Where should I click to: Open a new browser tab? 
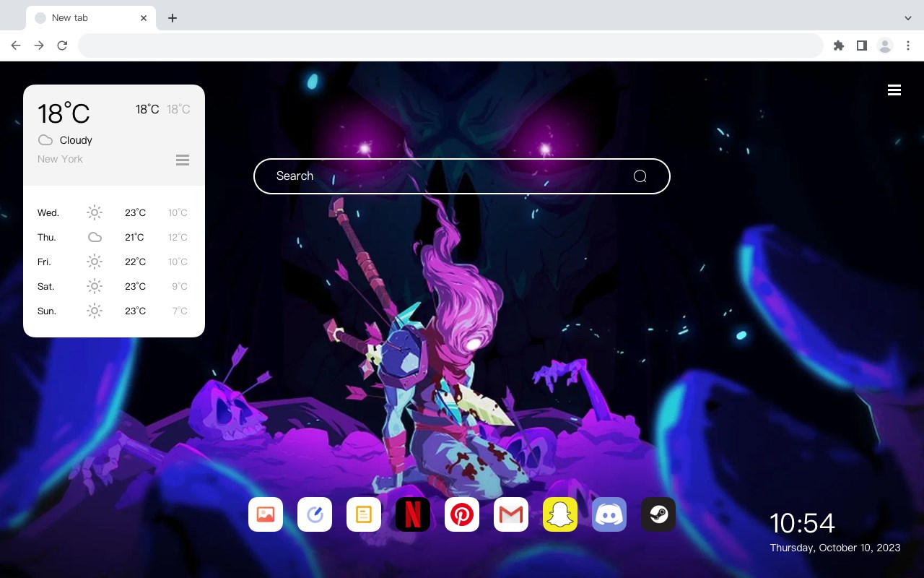tap(172, 18)
